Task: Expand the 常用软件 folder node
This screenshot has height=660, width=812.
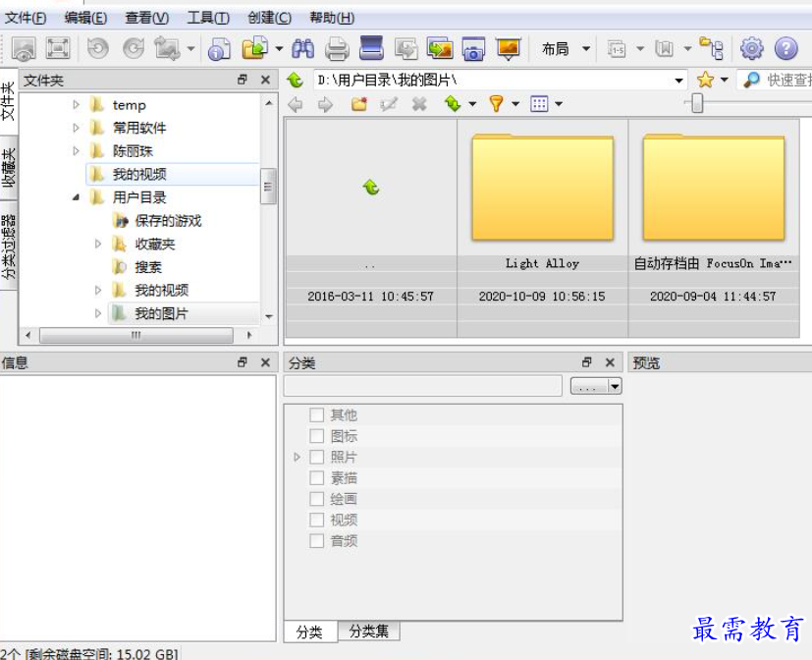Action: (77, 128)
